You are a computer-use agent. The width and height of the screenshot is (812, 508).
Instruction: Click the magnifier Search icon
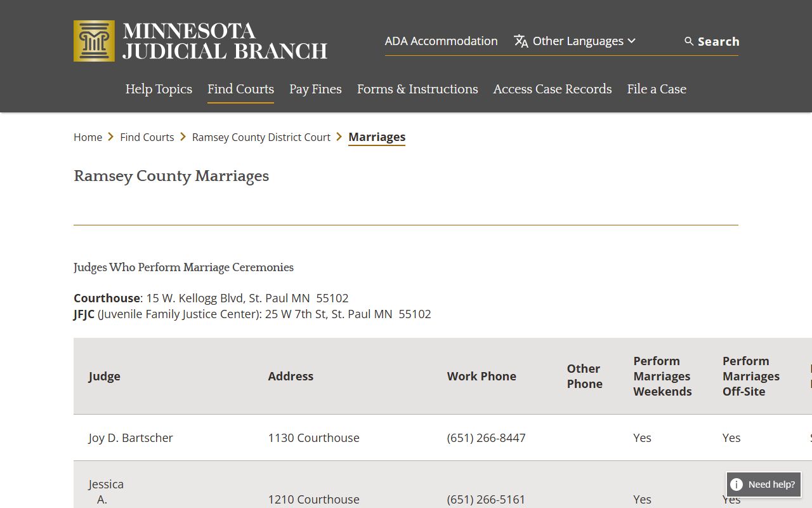pos(689,41)
